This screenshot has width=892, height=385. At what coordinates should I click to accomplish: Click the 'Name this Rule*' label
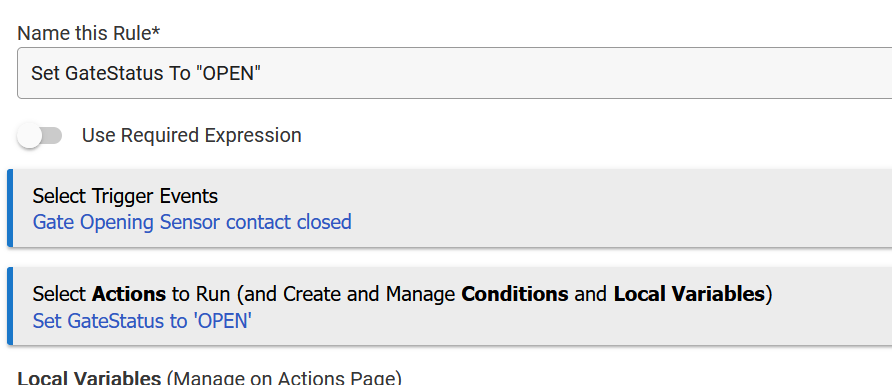click(x=89, y=34)
